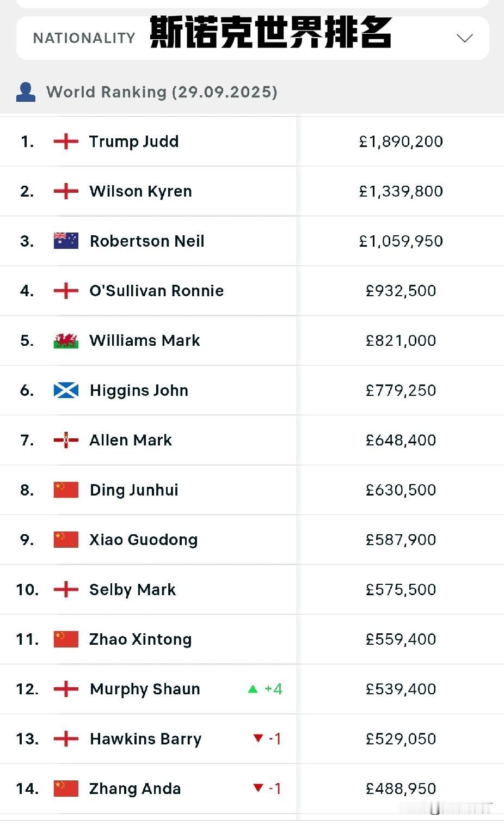Select Xiao Guodong player name
The width and height of the screenshot is (504, 825).
tap(143, 540)
